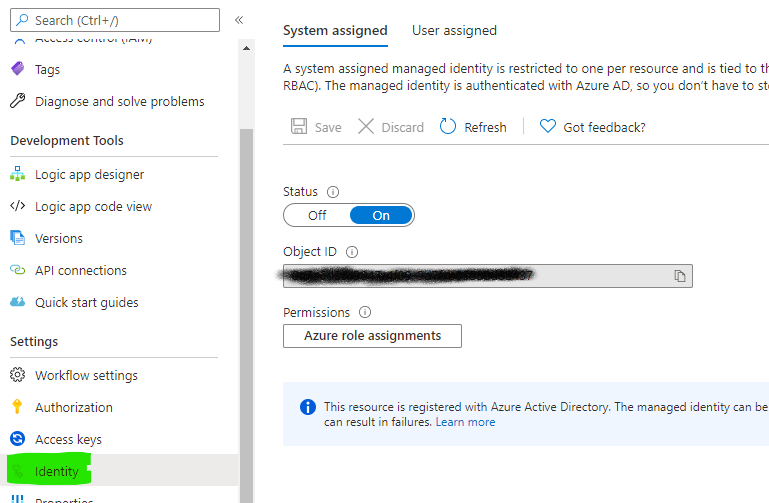Click the API connections link icon

tap(18, 270)
